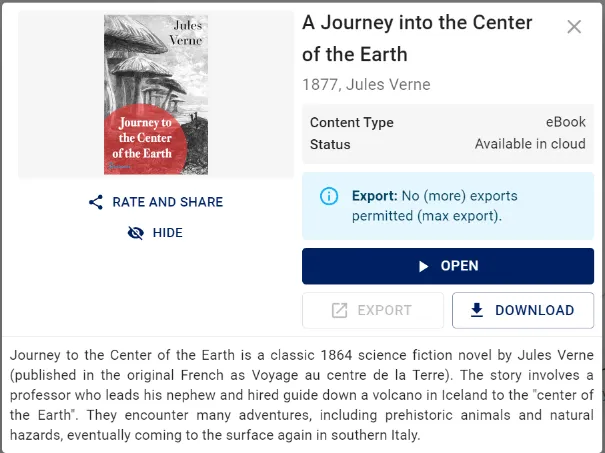Click the greyed-out EXPORT label
Screen dimensions: 605x453
384,310
